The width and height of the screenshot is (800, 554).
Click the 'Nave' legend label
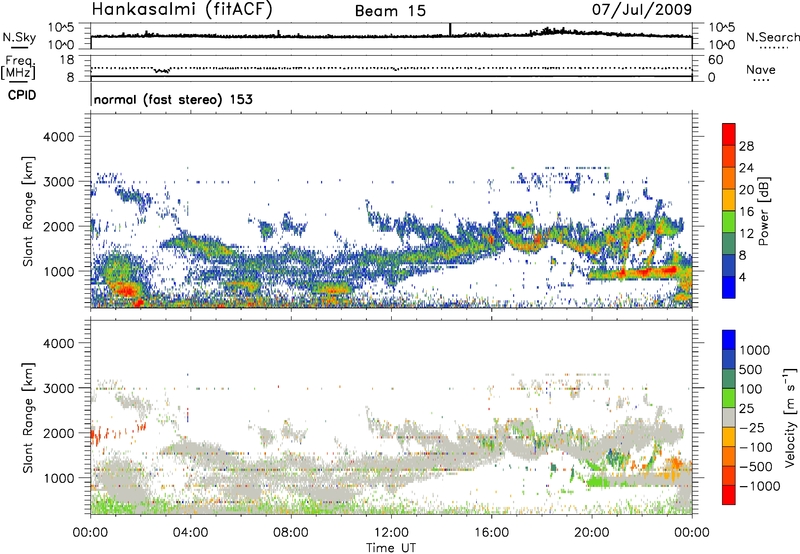point(761,70)
